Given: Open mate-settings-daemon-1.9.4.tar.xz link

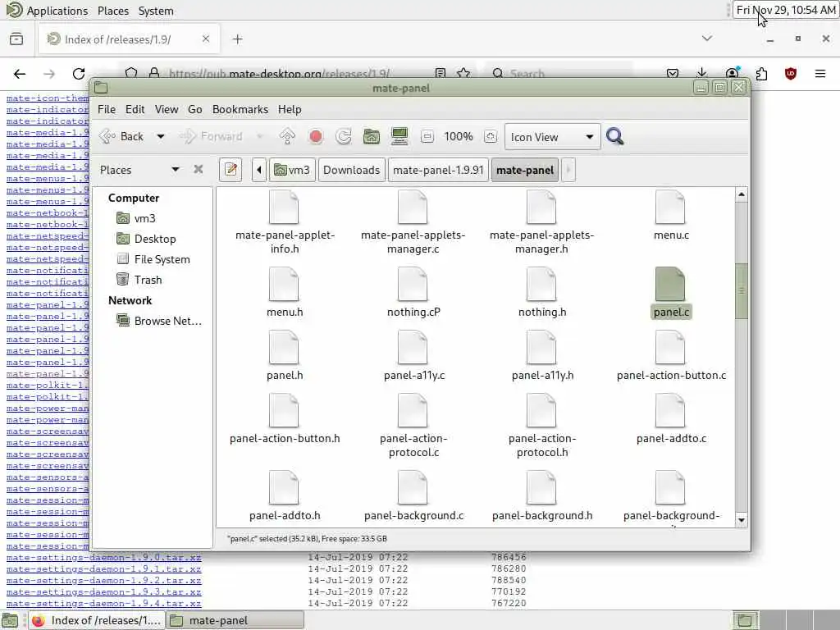Looking at the screenshot, I should click(104, 603).
